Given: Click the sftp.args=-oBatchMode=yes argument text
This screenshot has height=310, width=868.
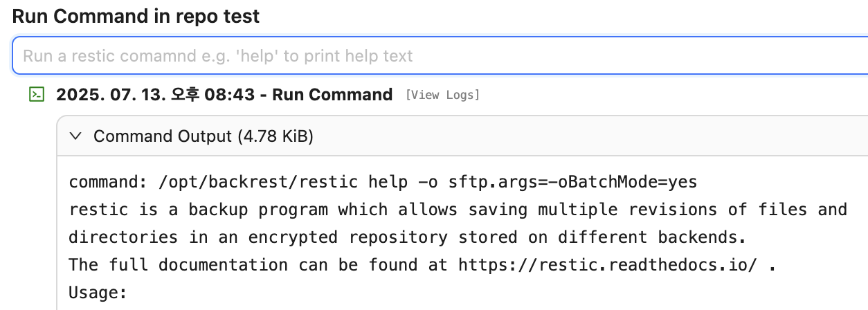Looking at the screenshot, I should click(x=573, y=183).
